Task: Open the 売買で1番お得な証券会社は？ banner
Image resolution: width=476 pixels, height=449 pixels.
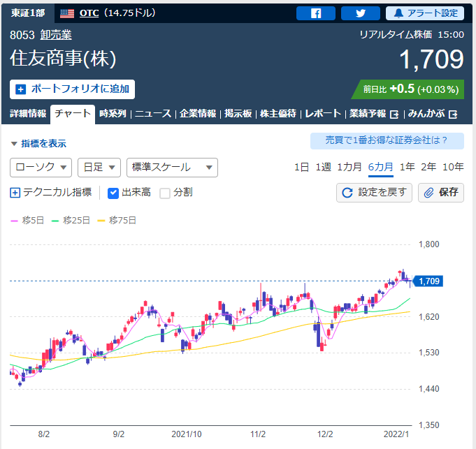Action: [387, 140]
